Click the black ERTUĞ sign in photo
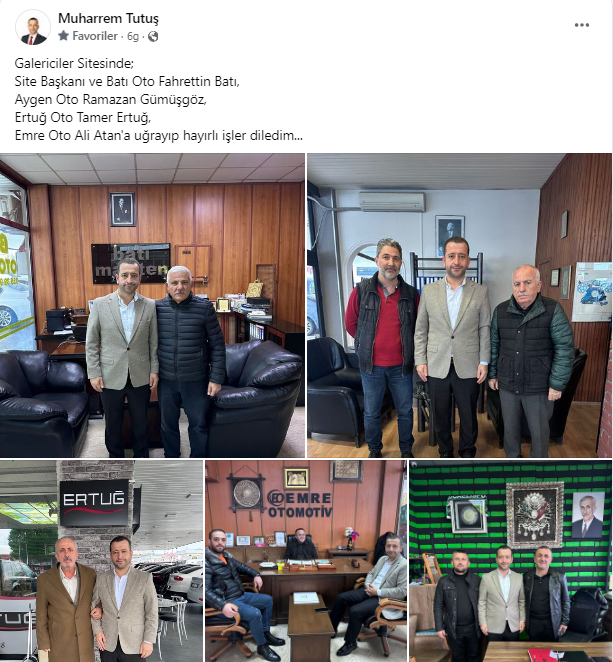Screen dimensions: 613x662 94,503
